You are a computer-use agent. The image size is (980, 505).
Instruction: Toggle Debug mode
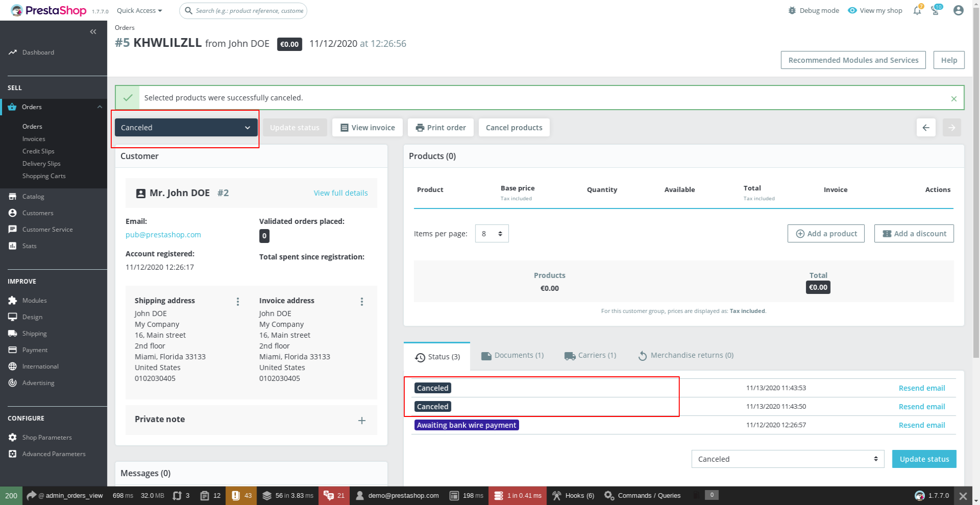point(813,10)
